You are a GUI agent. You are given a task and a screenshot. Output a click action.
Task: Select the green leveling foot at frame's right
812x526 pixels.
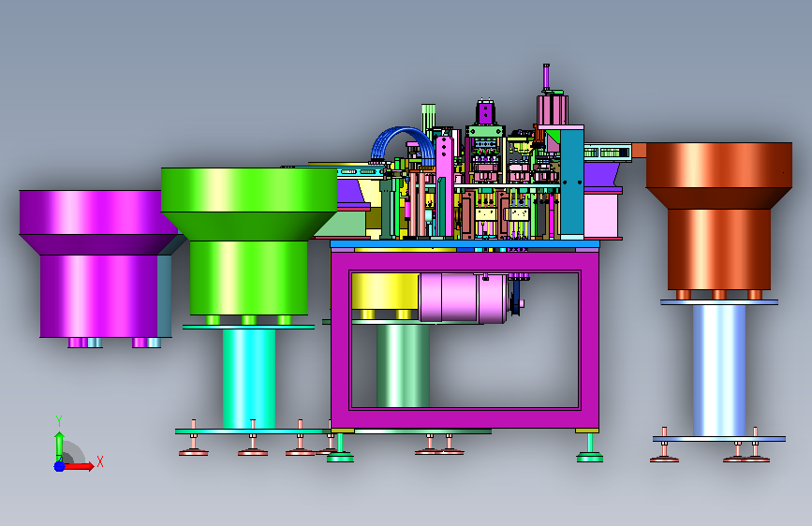[589, 448]
